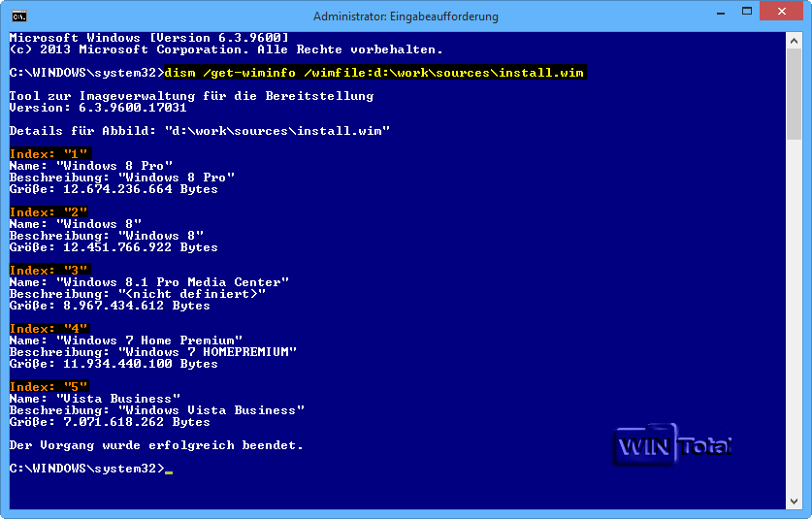Click the highlighted 'Index: "4"' line
The image size is (812, 519).
pyautogui.click(x=49, y=329)
